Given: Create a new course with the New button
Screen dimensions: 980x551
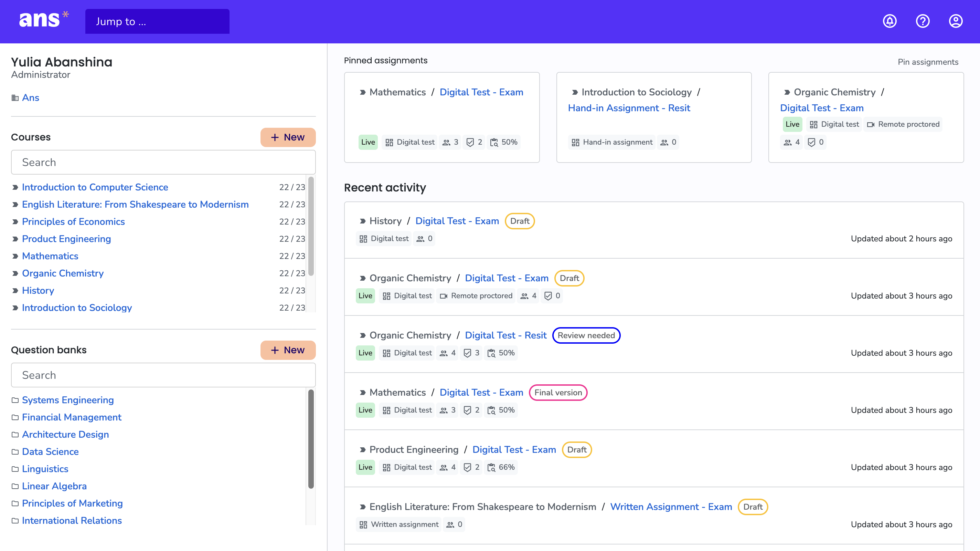Looking at the screenshot, I should tap(288, 137).
